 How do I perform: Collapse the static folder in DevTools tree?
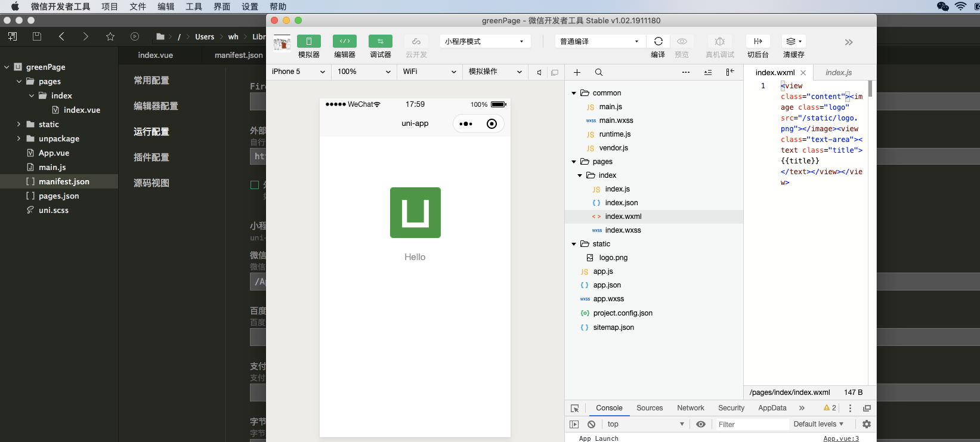[x=574, y=244]
